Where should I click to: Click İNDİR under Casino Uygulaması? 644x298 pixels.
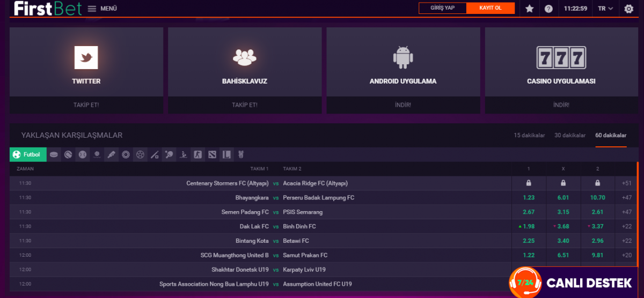[561, 105]
